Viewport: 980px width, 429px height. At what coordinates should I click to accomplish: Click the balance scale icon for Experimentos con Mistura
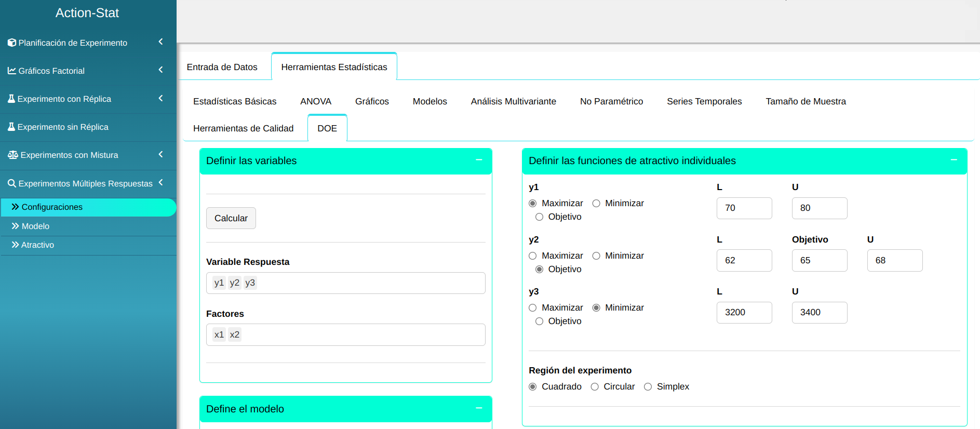[12, 155]
